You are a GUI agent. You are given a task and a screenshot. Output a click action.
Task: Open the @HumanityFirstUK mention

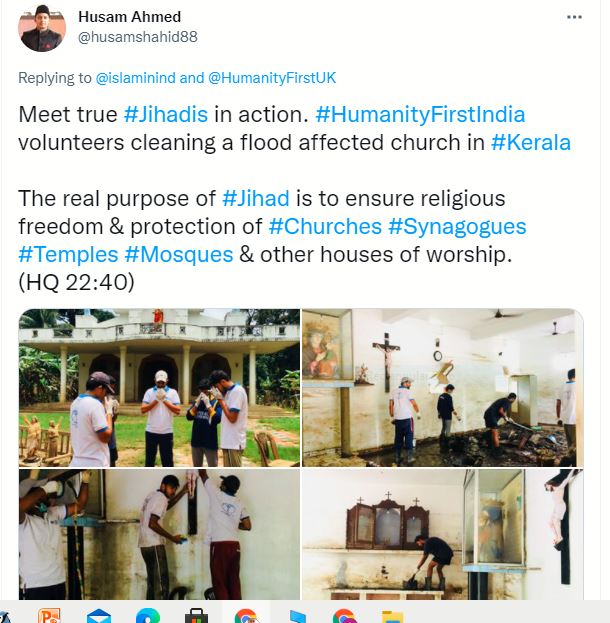(x=272, y=78)
